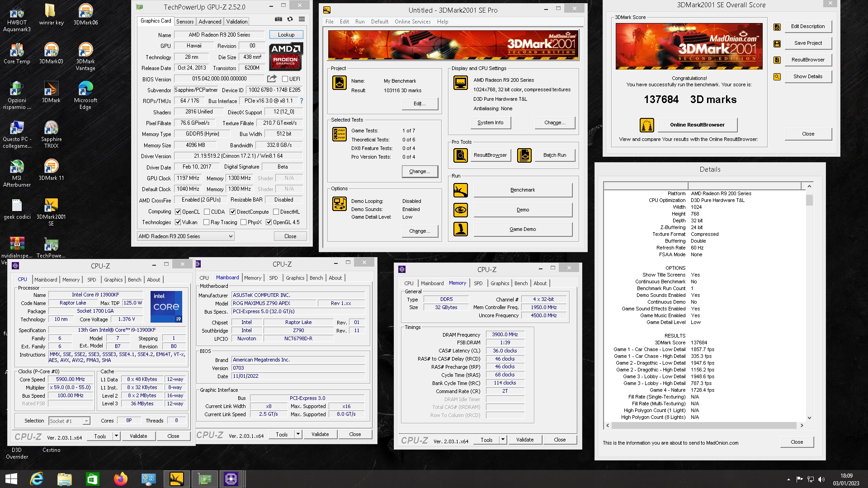Click Show Details magnifier icon
The image size is (868, 488).
tap(777, 77)
